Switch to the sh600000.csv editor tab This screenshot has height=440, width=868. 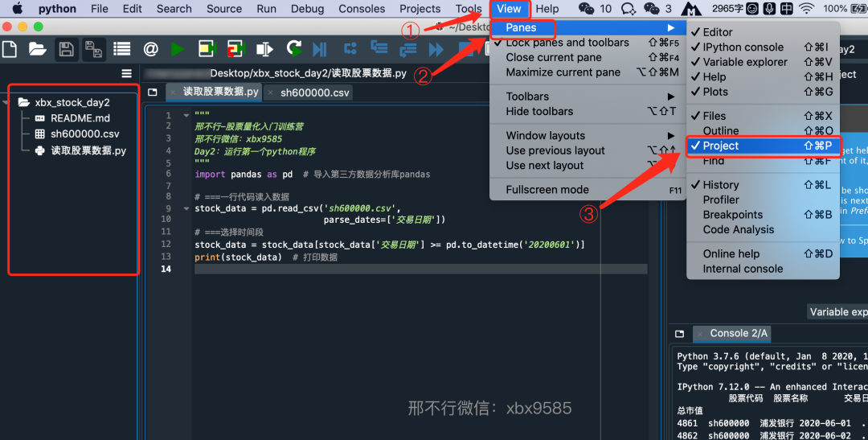[x=314, y=93]
